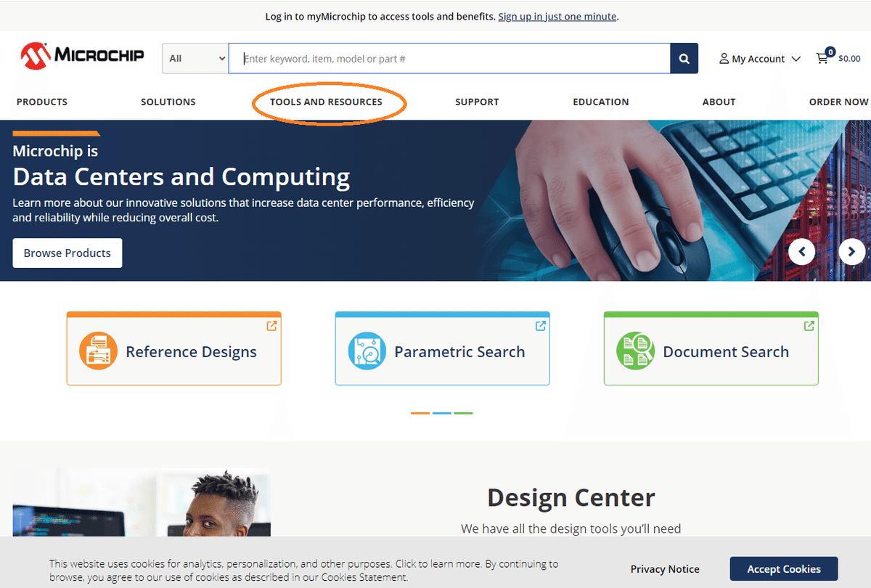Open the Parametric Search card
This screenshot has width=871, height=588.
coord(442,348)
